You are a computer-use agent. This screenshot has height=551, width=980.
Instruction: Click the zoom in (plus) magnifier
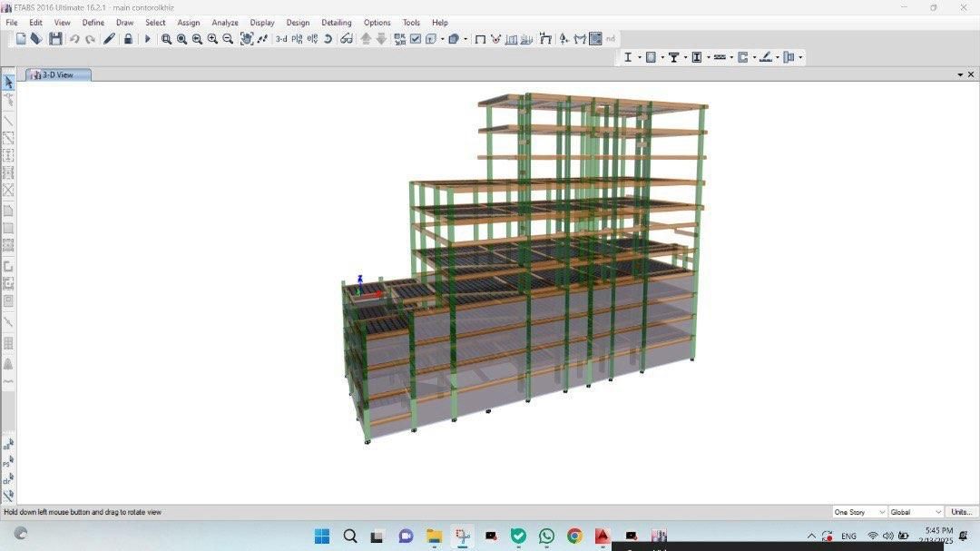[212, 39]
